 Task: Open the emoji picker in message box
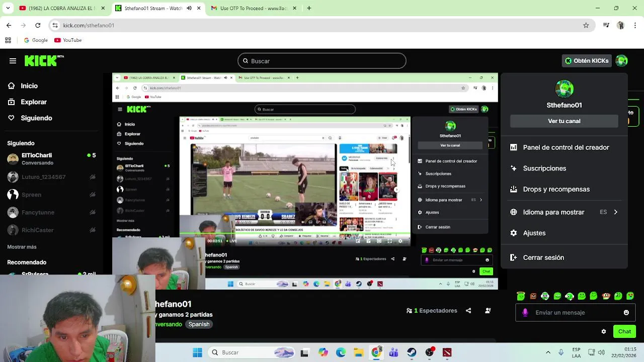coord(626,313)
